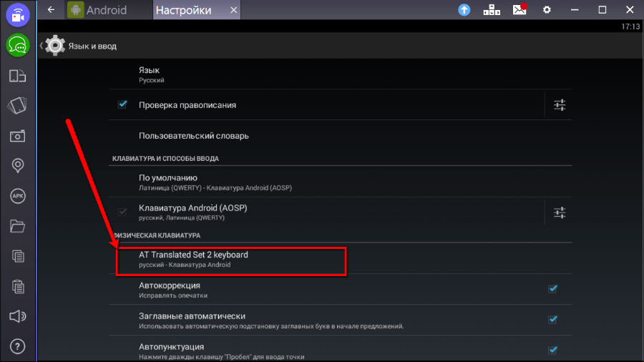The width and height of the screenshot is (644, 362).
Task: Install an app via the APK icon
Action: click(18, 196)
